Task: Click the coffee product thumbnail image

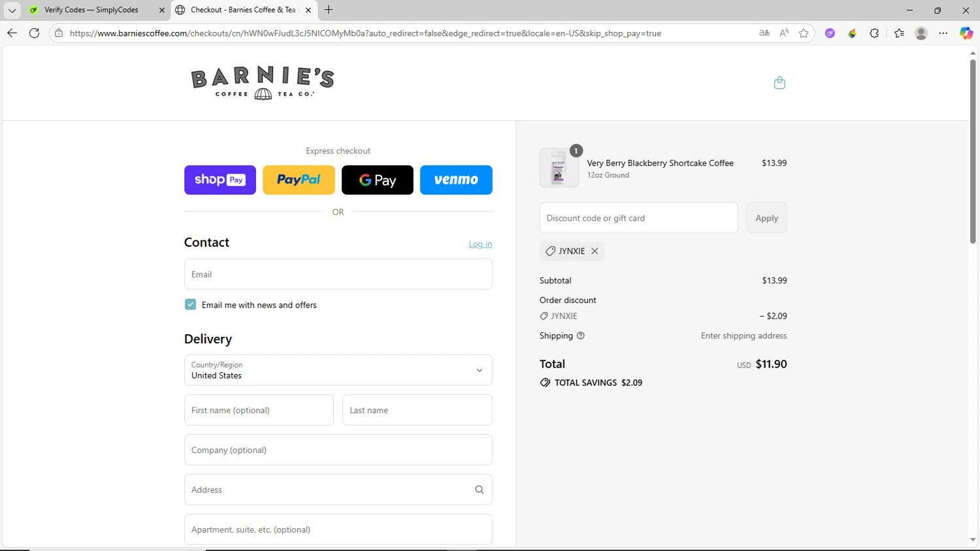Action: pos(559,168)
